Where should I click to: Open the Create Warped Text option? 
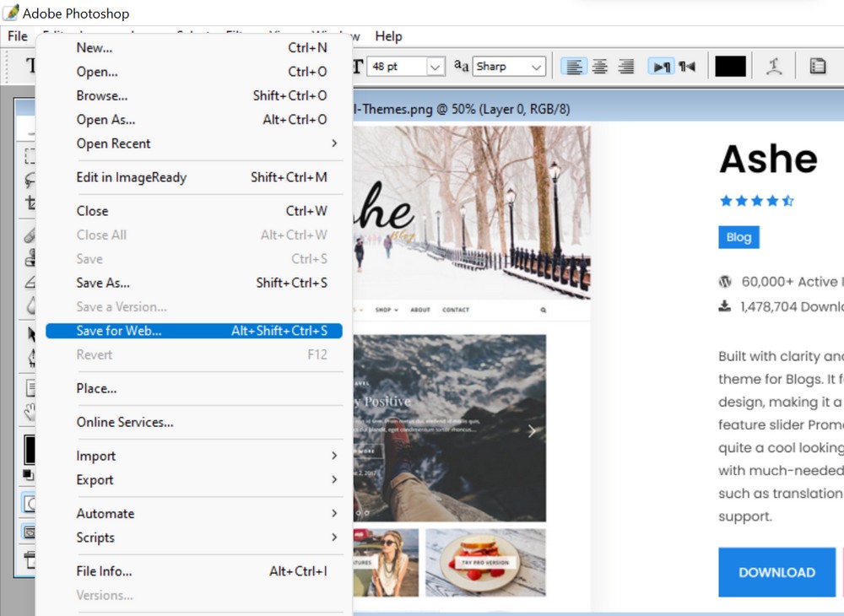click(x=774, y=66)
